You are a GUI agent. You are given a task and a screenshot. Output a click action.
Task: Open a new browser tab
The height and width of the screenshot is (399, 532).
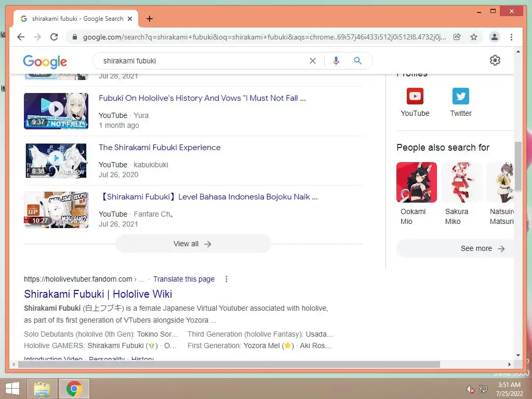click(149, 19)
